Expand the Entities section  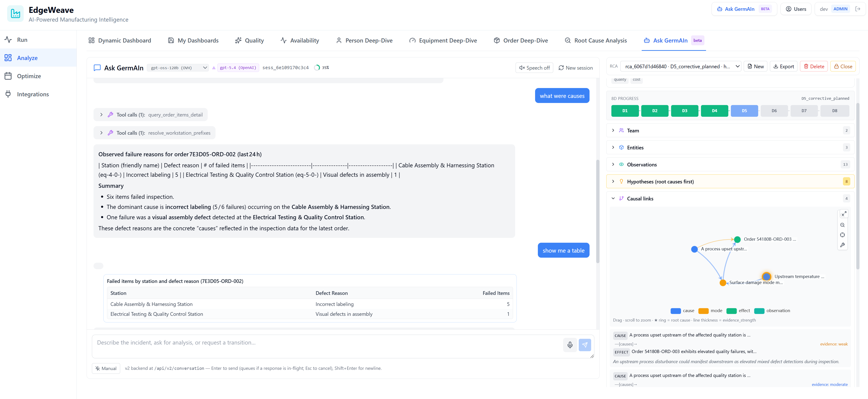730,147
